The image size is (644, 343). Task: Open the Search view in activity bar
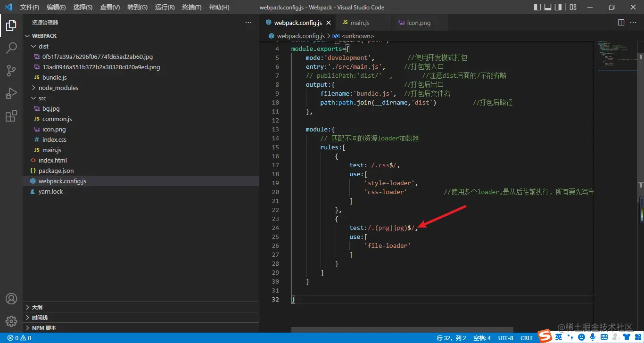click(x=11, y=48)
